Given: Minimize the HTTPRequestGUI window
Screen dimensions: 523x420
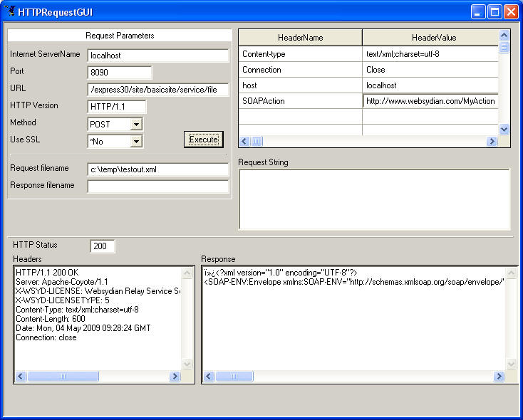Looking at the screenshot, I should pyautogui.click(x=478, y=12).
